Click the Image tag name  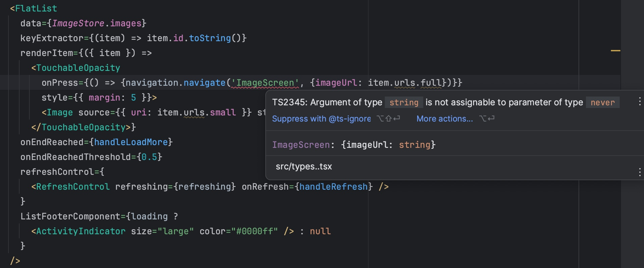[x=60, y=112]
